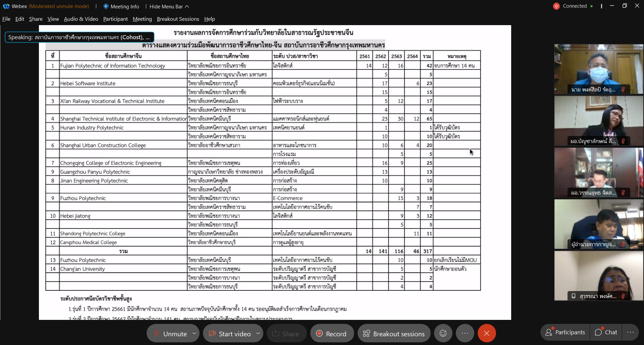Open the Edit menu

pos(20,19)
